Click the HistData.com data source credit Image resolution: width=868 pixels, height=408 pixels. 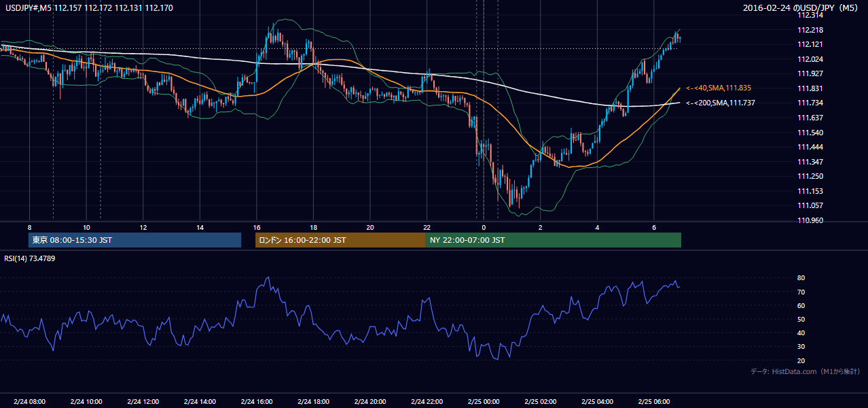pos(805,371)
